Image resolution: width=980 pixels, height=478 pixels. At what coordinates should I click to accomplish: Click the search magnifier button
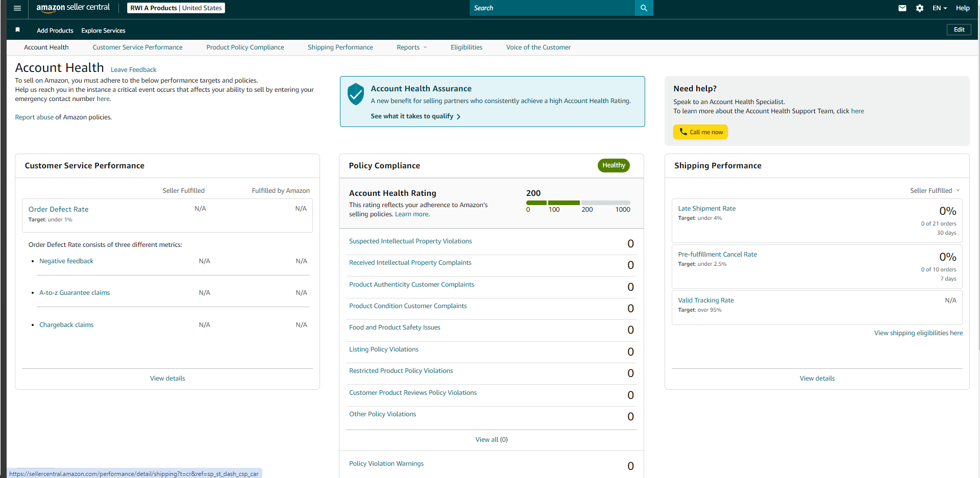coord(644,8)
